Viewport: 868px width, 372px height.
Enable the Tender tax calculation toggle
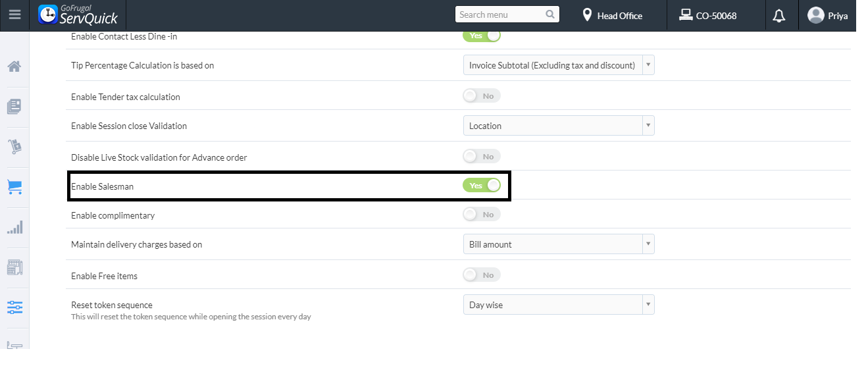(x=482, y=96)
